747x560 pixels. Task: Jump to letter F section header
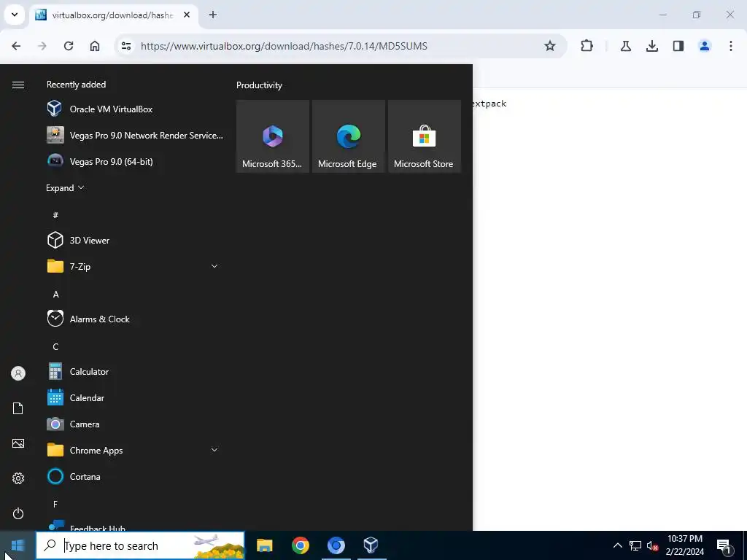tap(55, 504)
